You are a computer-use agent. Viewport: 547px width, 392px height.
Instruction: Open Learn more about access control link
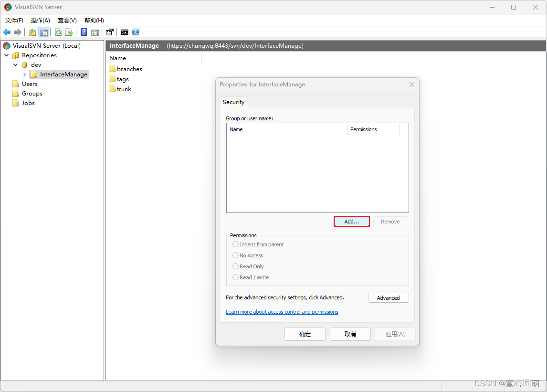coord(282,312)
